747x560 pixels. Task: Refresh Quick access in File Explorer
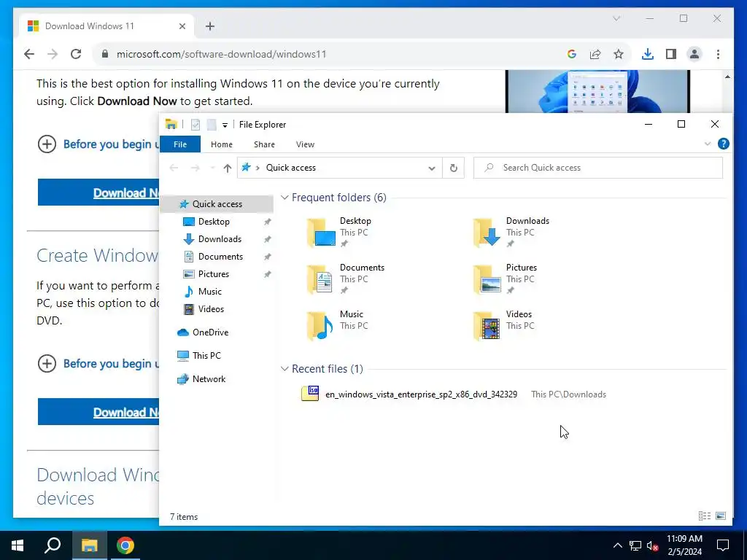[454, 168]
